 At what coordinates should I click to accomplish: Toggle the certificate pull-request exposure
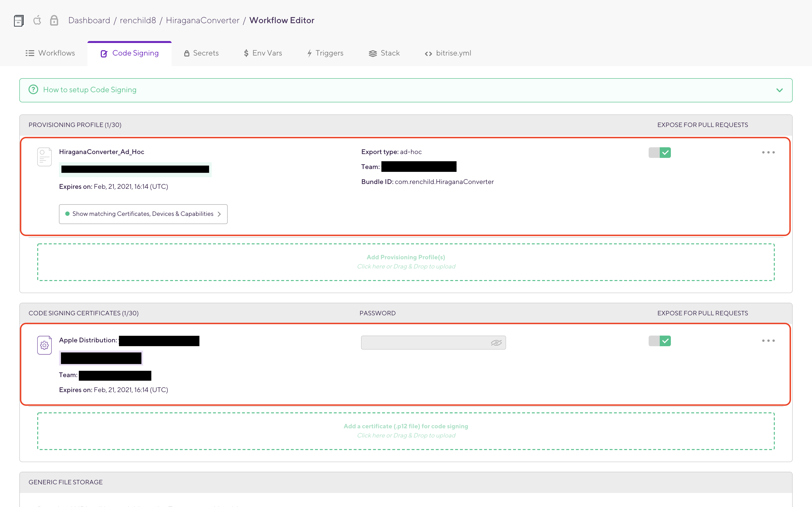659,341
